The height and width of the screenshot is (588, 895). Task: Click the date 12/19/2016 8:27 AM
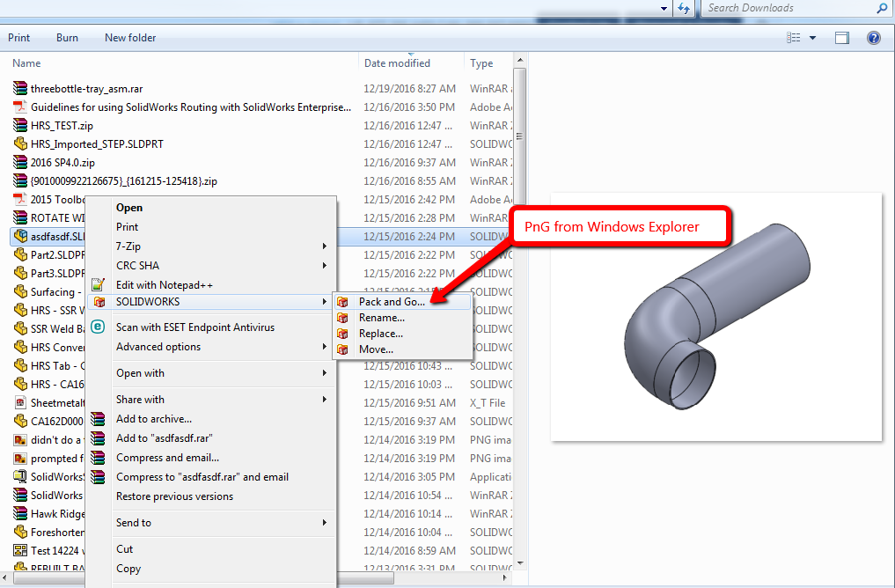click(410, 89)
